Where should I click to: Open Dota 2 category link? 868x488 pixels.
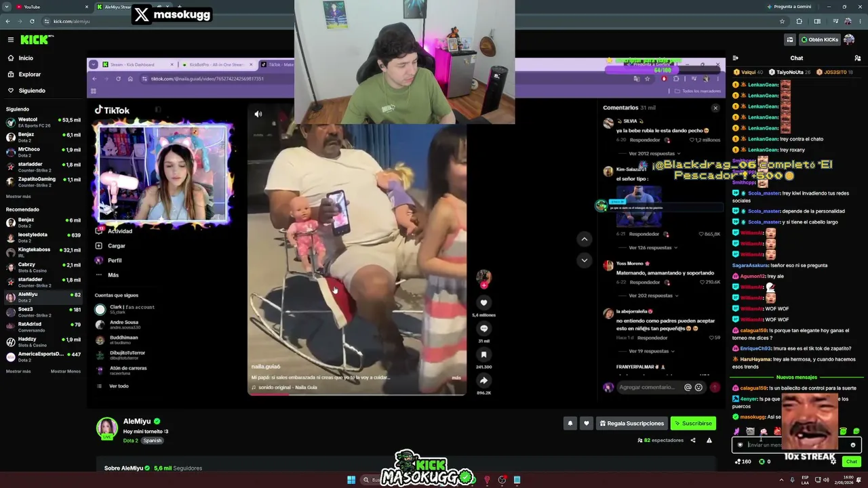(130, 441)
